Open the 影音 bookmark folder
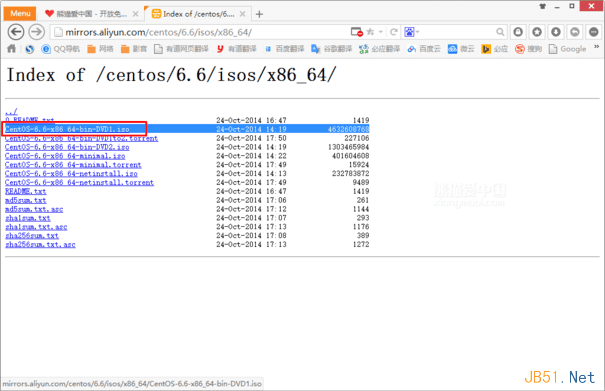605x391 pixels. [134, 49]
